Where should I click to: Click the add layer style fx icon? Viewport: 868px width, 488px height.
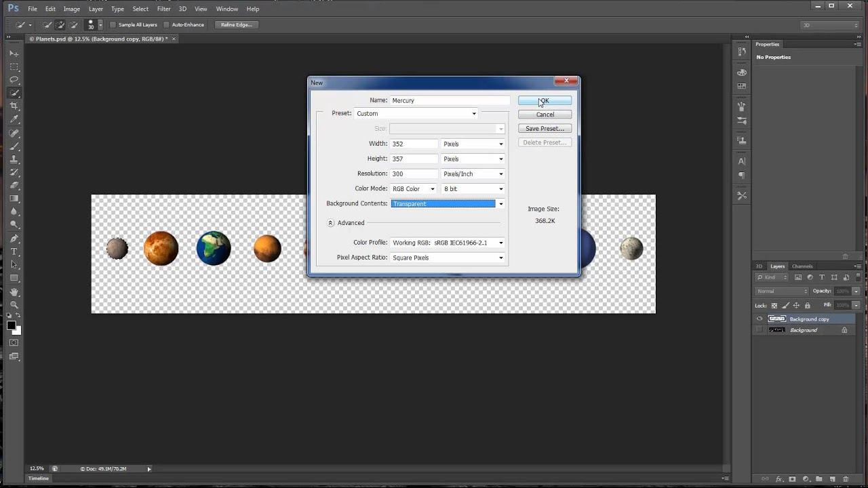(779, 479)
